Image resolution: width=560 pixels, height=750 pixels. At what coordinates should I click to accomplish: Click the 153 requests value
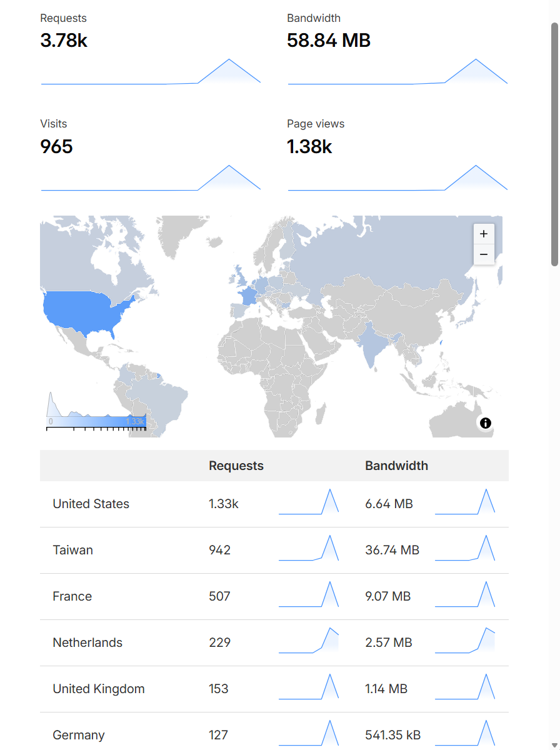(219, 689)
